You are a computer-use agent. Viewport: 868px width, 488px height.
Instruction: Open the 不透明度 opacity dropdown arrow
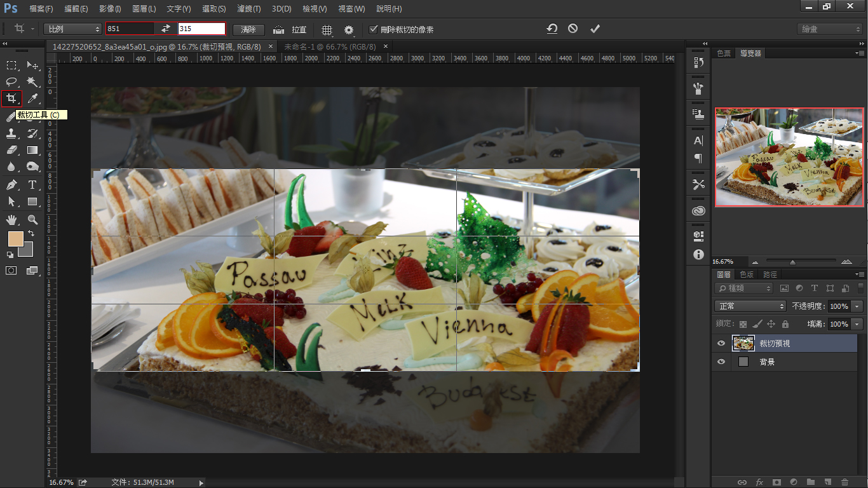point(858,306)
